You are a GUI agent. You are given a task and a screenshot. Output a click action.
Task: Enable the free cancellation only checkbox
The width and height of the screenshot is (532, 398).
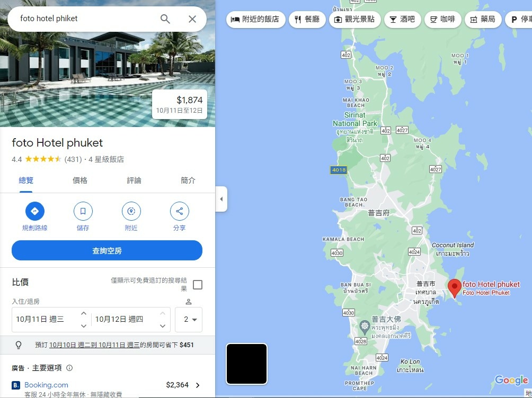[198, 284]
